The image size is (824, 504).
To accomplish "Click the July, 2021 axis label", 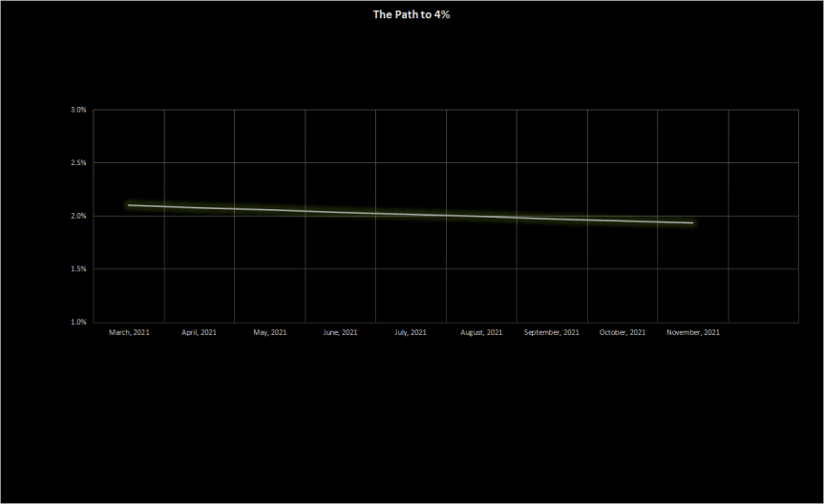I will coord(411,333).
